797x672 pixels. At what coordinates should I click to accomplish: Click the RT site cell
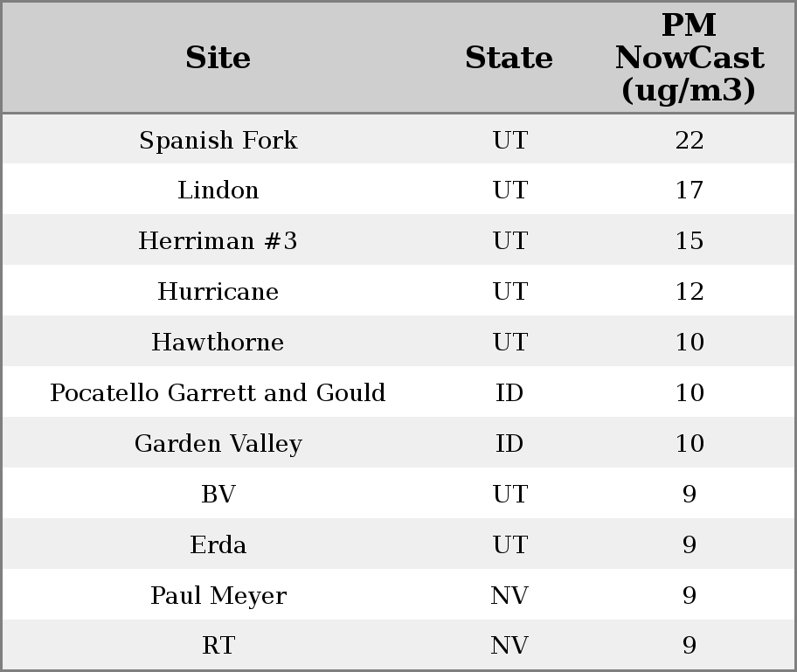(x=218, y=646)
